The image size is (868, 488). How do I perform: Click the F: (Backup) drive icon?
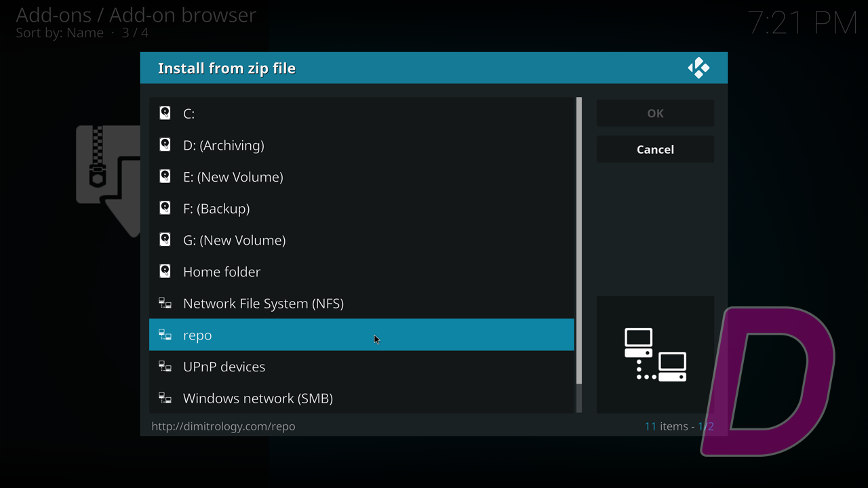tap(165, 208)
